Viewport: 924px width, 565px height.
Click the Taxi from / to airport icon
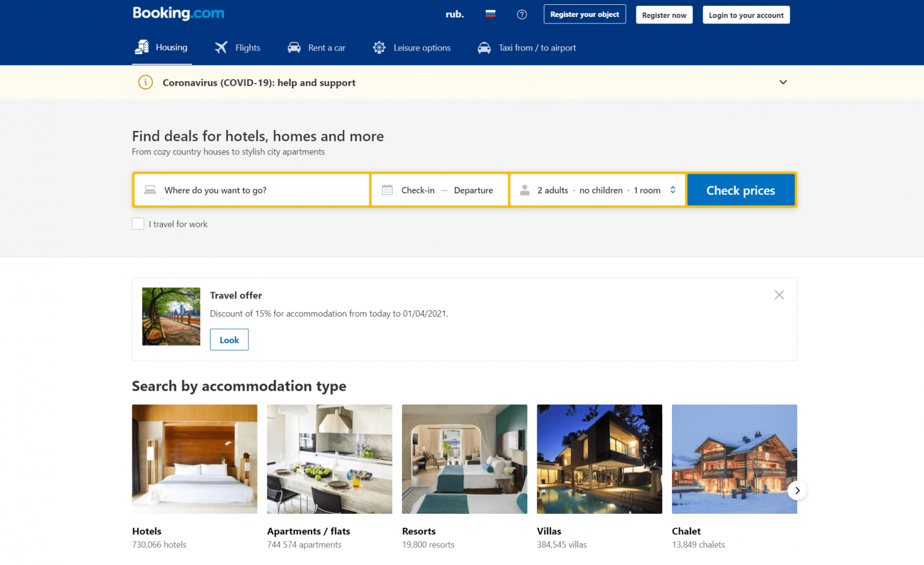tap(484, 47)
